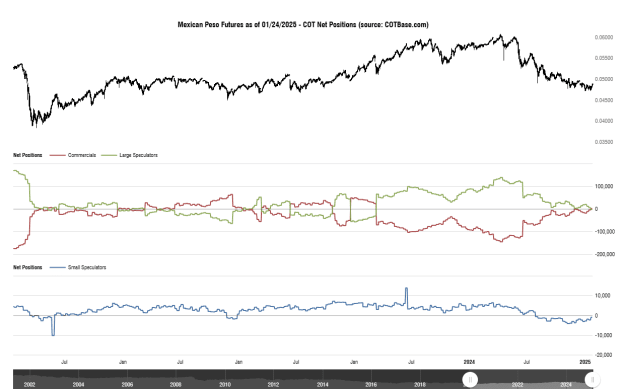
Task: Click Net Positions label beside Commercials legend
Action: (28, 155)
